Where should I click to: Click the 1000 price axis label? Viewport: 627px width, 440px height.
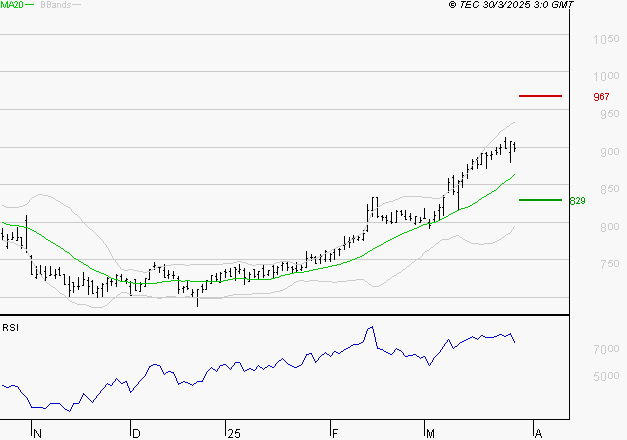(x=606, y=76)
